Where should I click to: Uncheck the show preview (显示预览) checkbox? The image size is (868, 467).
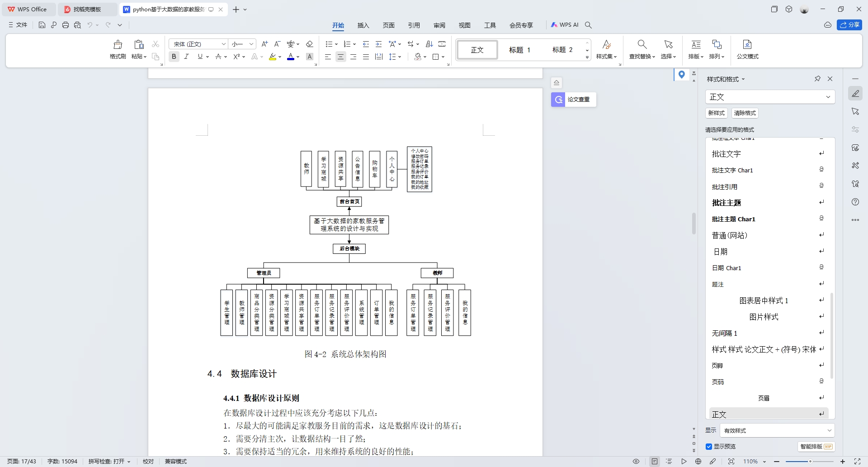(x=709, y=447)
